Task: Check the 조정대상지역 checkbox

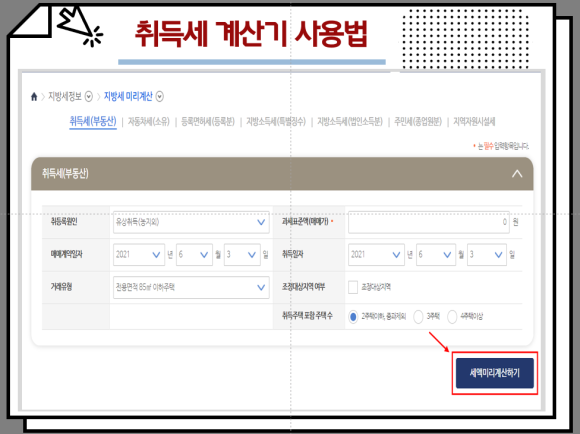Action: click(353, 287)
